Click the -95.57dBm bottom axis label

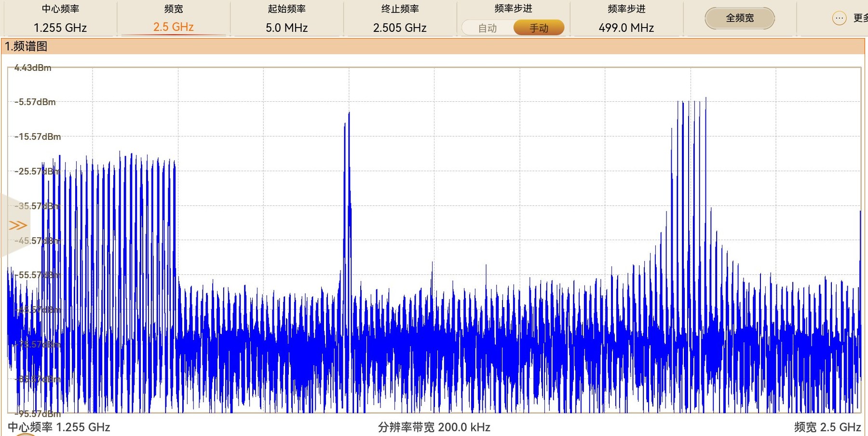(38, 414)
